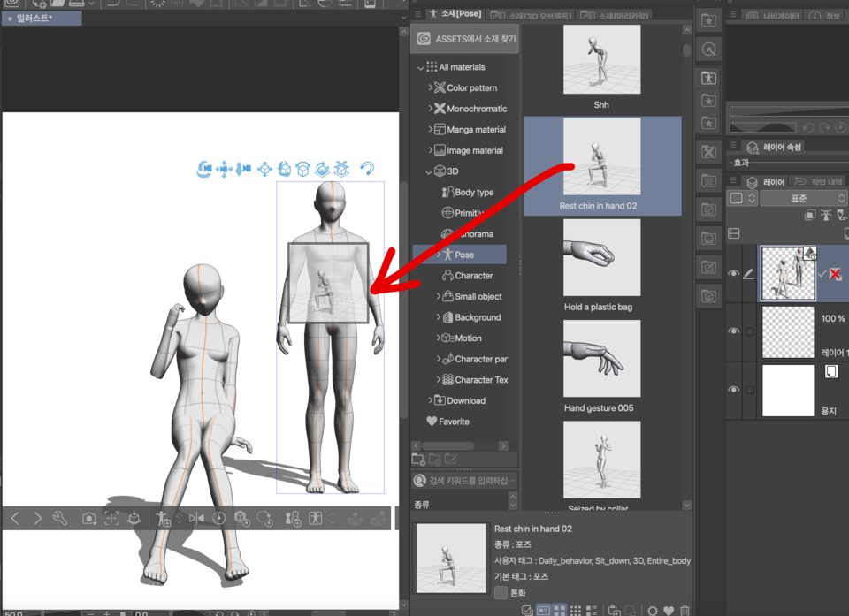Toggle the large thumbnail view button
This screenshot has height=616, width=849.
click(559, 610)
